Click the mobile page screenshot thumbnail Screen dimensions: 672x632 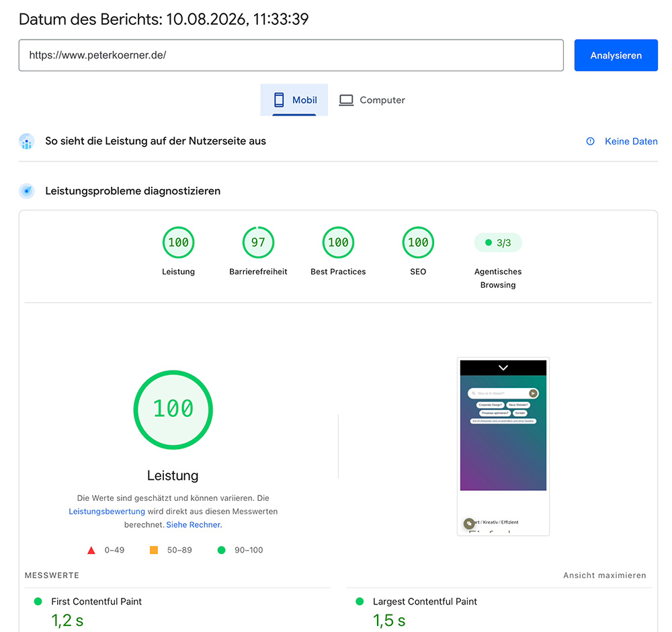click(x=503, y=446)
